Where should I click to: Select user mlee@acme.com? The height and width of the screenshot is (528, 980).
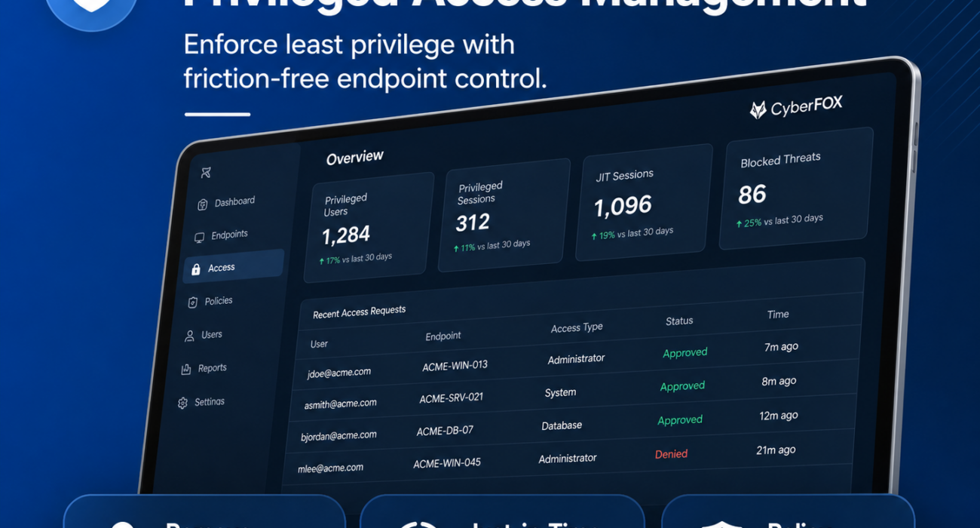(330, 468)
